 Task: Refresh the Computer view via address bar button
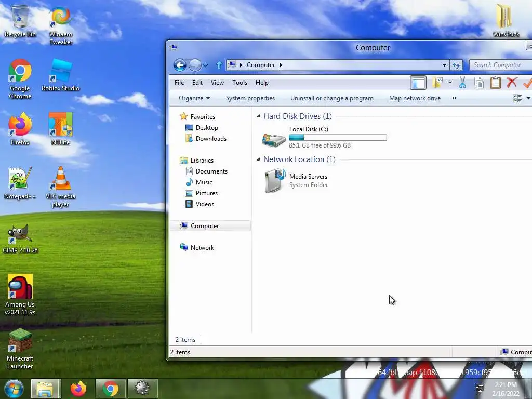(456, 65)
